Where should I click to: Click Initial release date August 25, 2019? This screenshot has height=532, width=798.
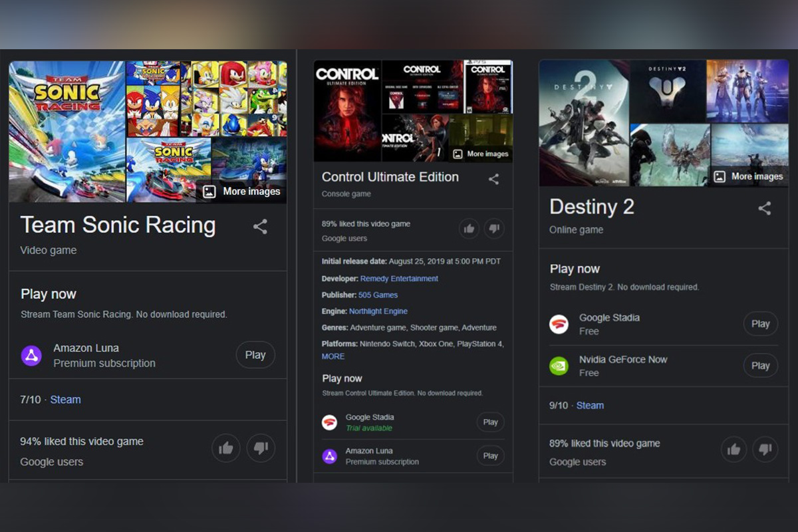click(x=411, y=261)
